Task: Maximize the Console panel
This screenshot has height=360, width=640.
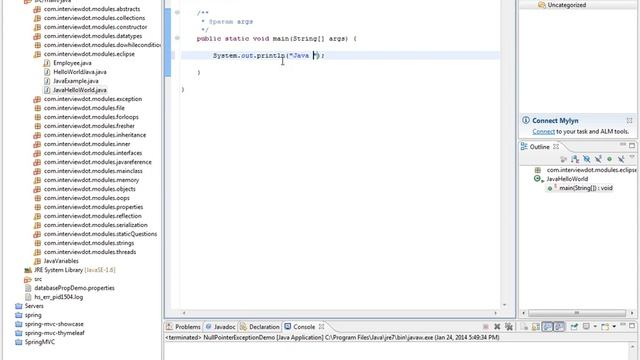Action: [x=632, y=326]
